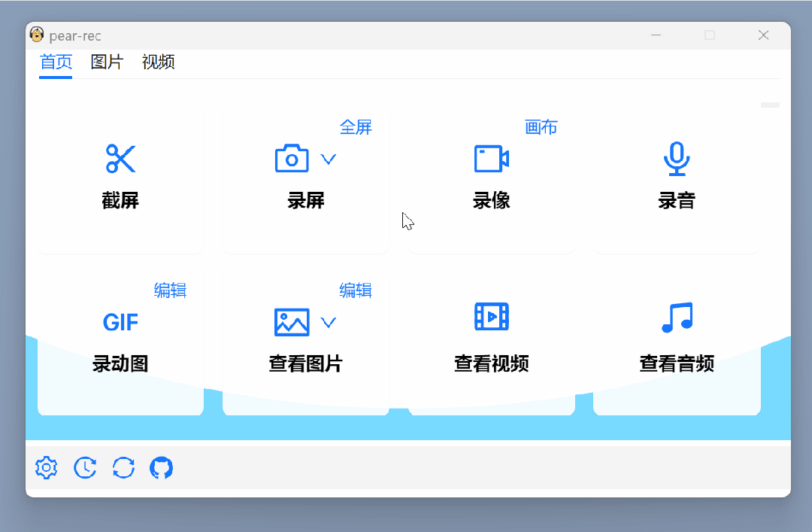812x532 pixels.
Task: Open the audio player via the 查看音频 music icon
Action: (676, 317)
